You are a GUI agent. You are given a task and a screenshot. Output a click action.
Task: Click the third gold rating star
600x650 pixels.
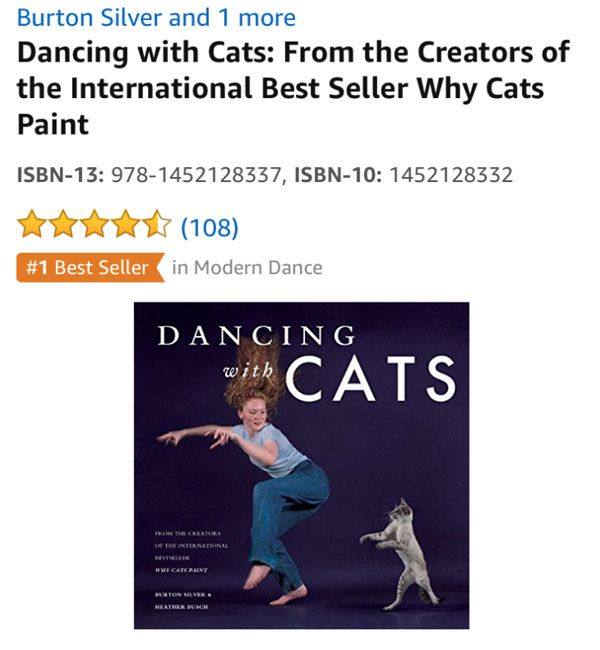coord(95,226)
